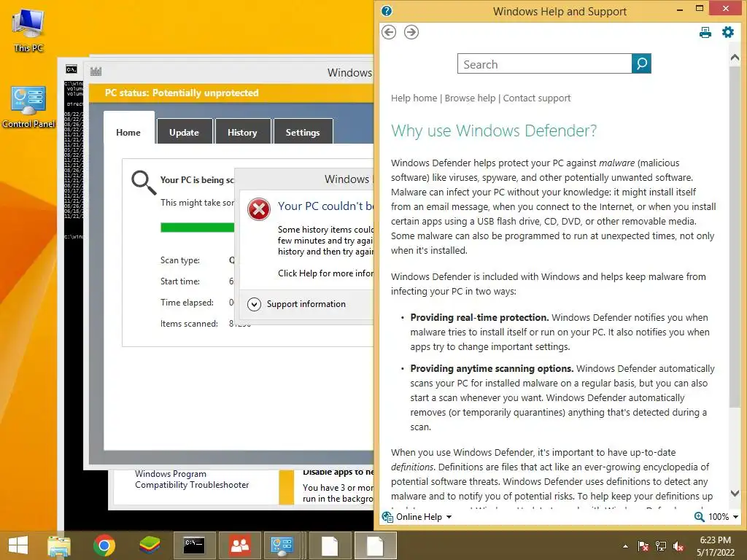Open This PC desktop icon

[28, 31]
